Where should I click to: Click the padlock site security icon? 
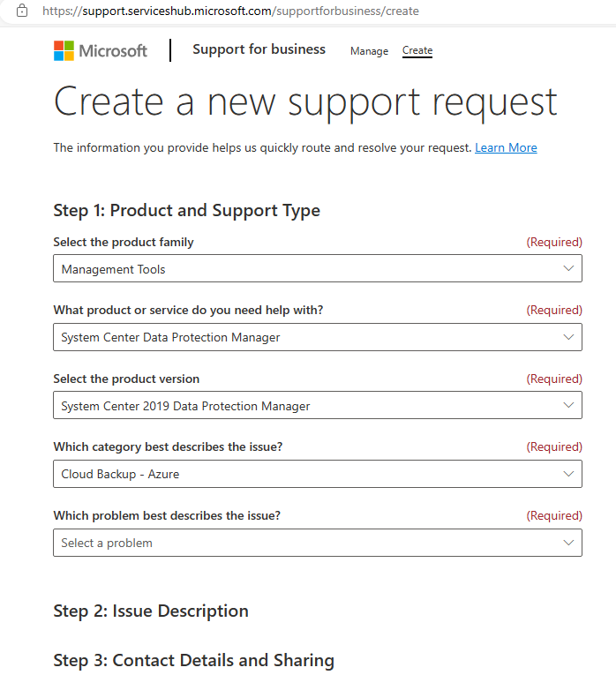(22, 11)
